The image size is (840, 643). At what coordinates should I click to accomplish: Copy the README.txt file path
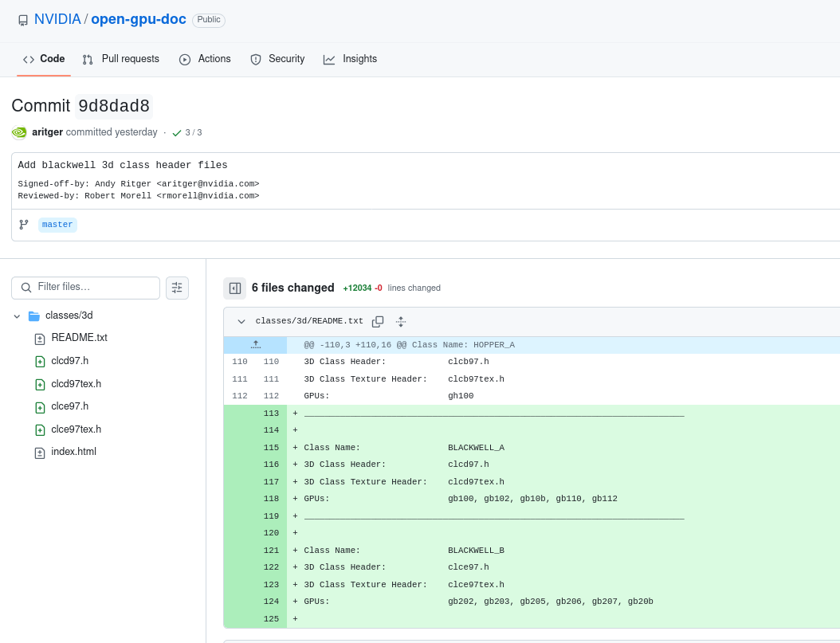tap(378, 321)
